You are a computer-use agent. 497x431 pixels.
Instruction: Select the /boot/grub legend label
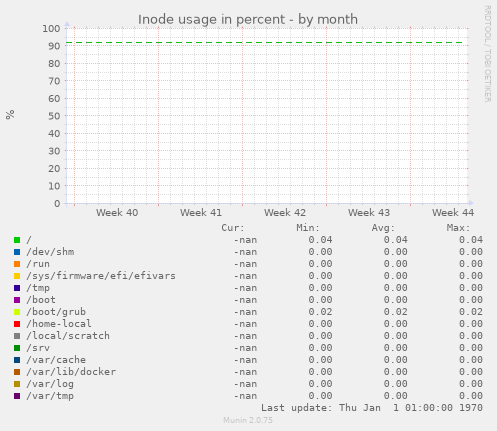click(x=56, y=312)
